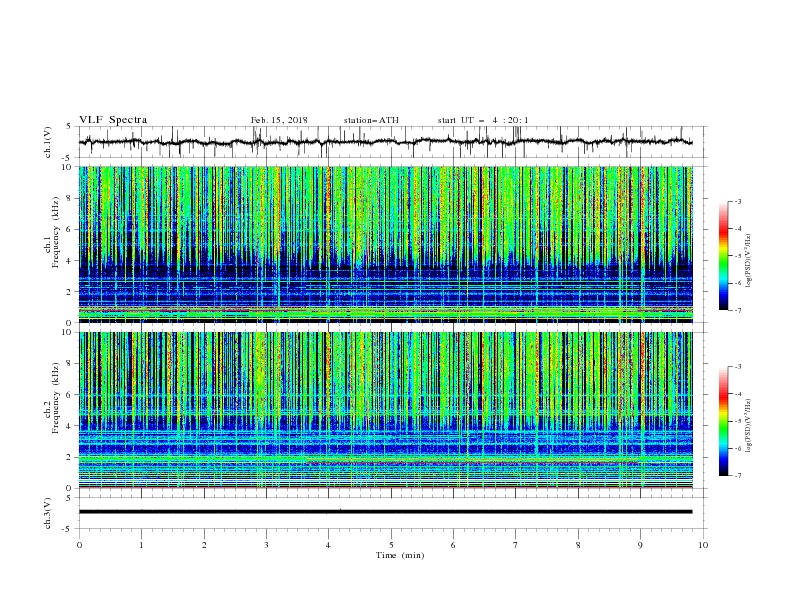Click the "5" tick on ch.3(V) axis
Screen dimensions: 792x612
coord(69,498)
